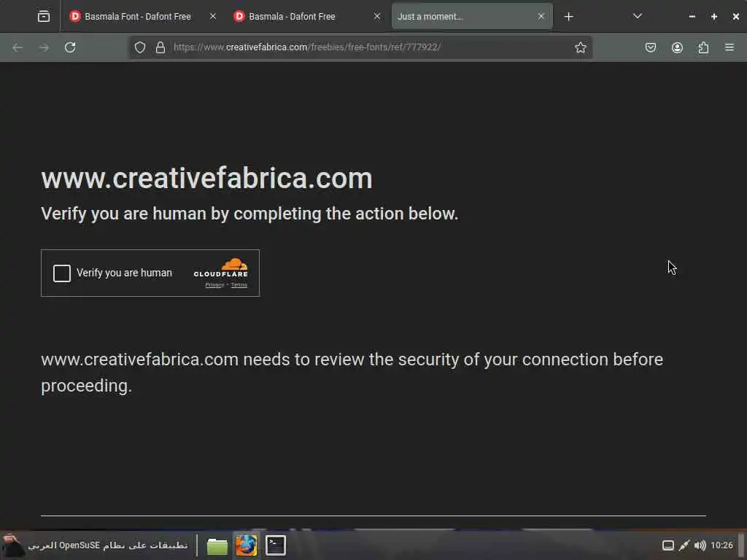This screenshot has width=747, height=560.
Task: Maximize the Firefox window
Action: (714, 17)
